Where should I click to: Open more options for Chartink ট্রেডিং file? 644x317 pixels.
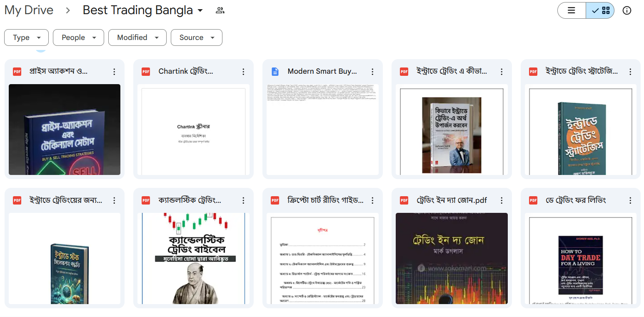[243, 72]
